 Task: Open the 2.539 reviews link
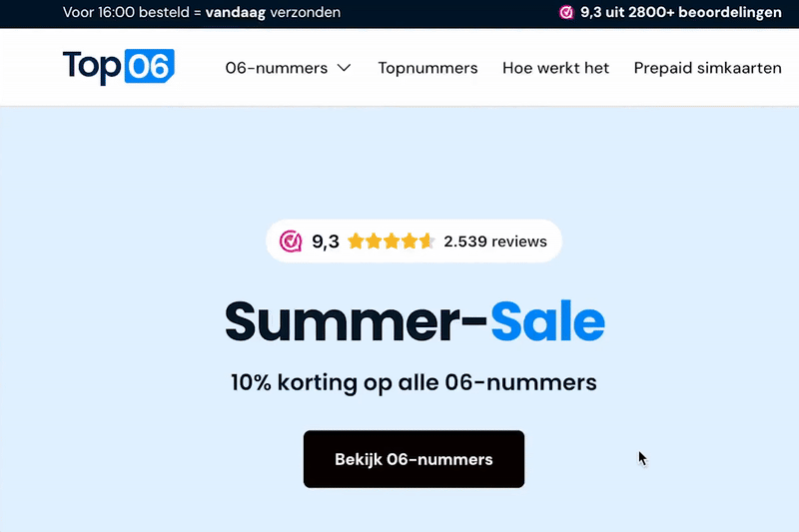(495, 242)
